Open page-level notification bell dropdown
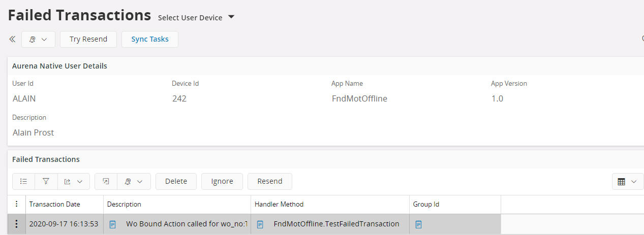 pos(38,39)
